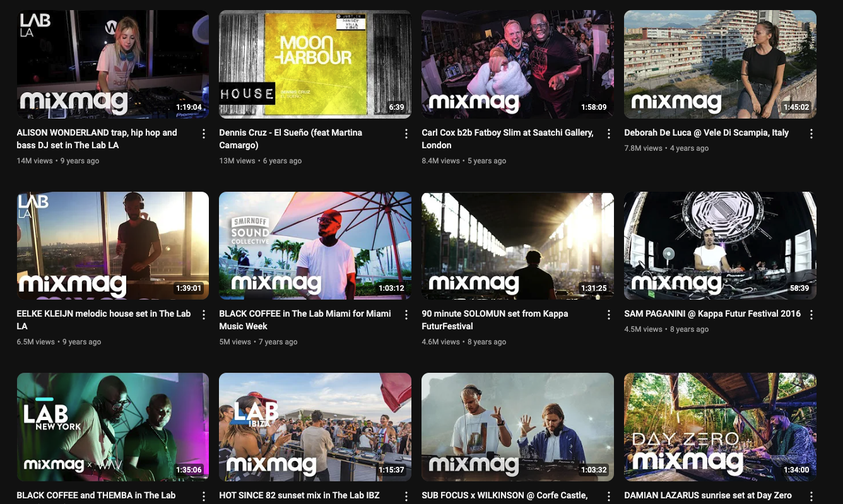Click the 4.5M views text

[644, 329]
